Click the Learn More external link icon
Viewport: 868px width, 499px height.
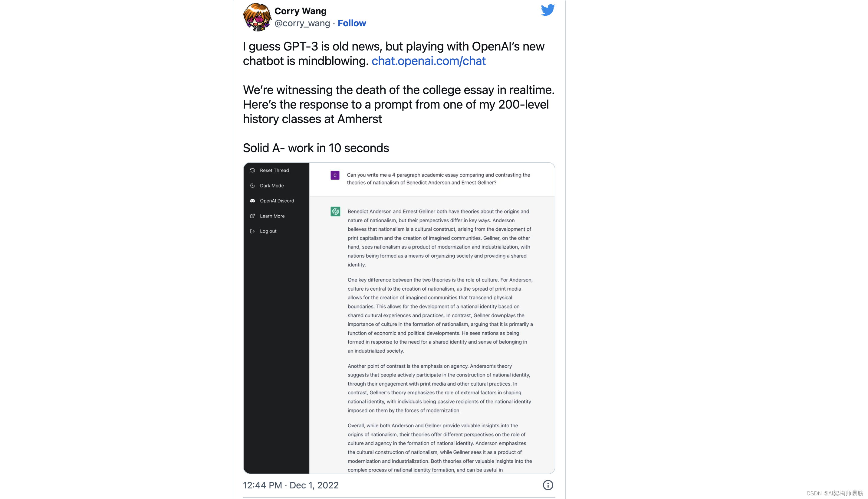click(252, 216)
